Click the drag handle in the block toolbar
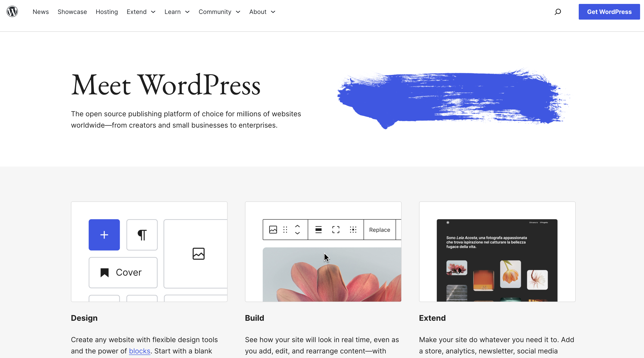This screenshot has height=358, width=644. pos(285,229)
